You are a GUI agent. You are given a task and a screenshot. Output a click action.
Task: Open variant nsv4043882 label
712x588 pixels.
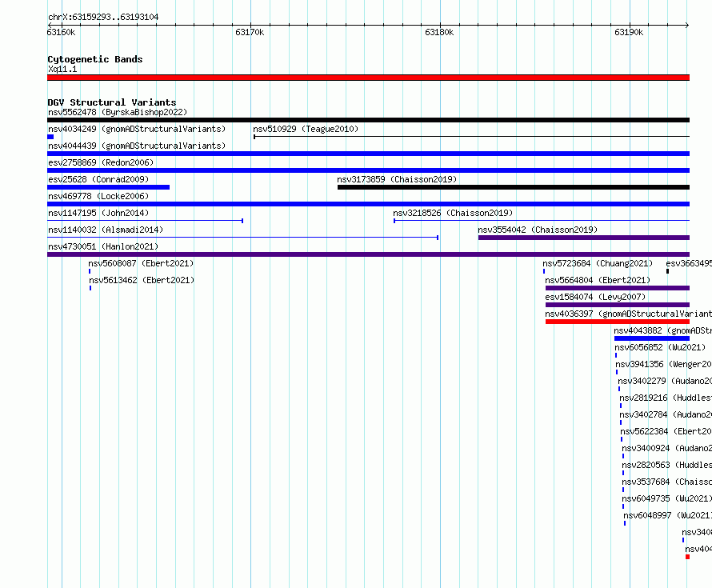pos(663,330)
